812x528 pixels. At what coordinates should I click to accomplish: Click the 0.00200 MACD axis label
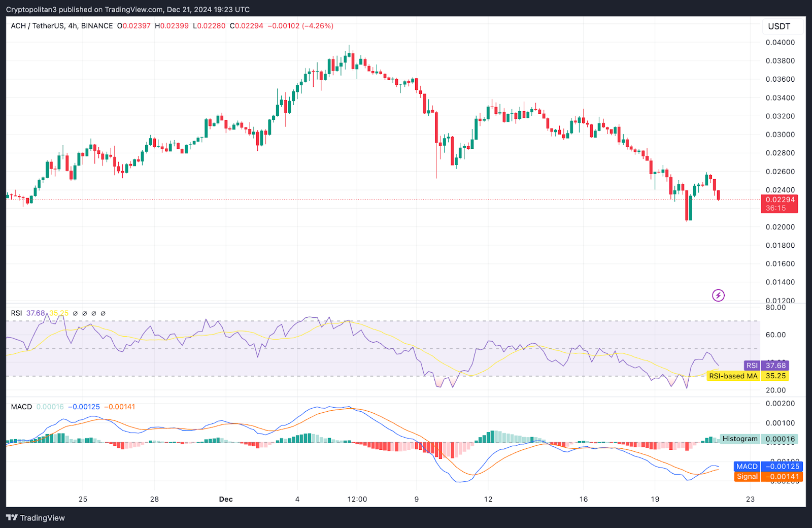(x=780, y=404)
